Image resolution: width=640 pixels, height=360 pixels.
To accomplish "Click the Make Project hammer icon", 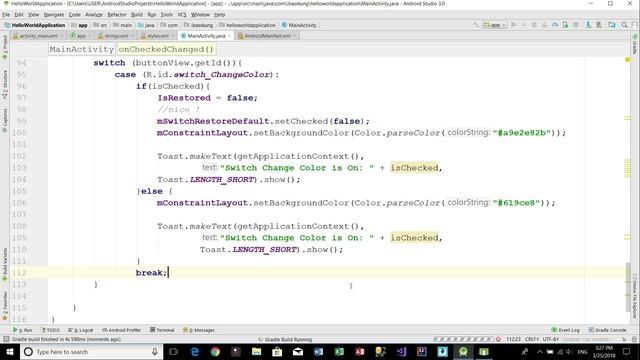I will pyautogui.click(x=476, y=25).
